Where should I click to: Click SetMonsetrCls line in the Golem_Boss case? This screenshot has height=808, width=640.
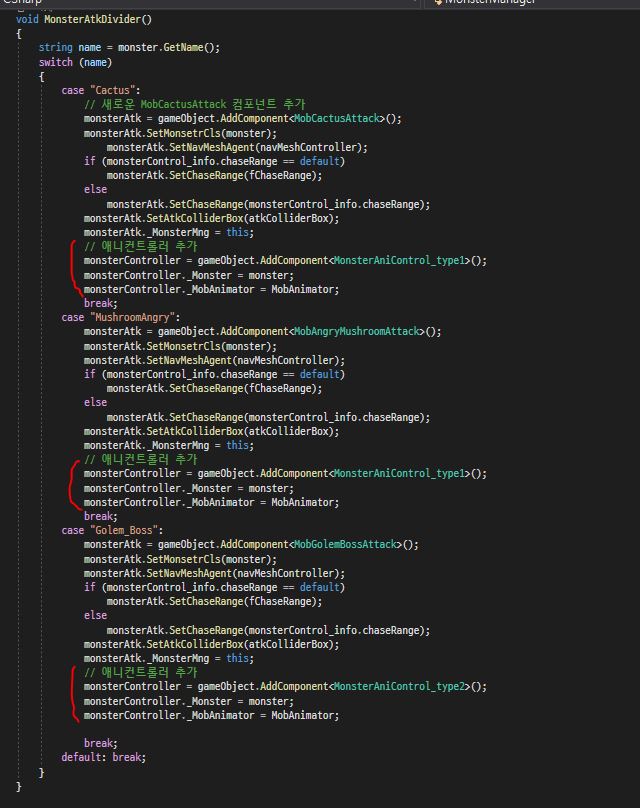[x=180, y=559]
